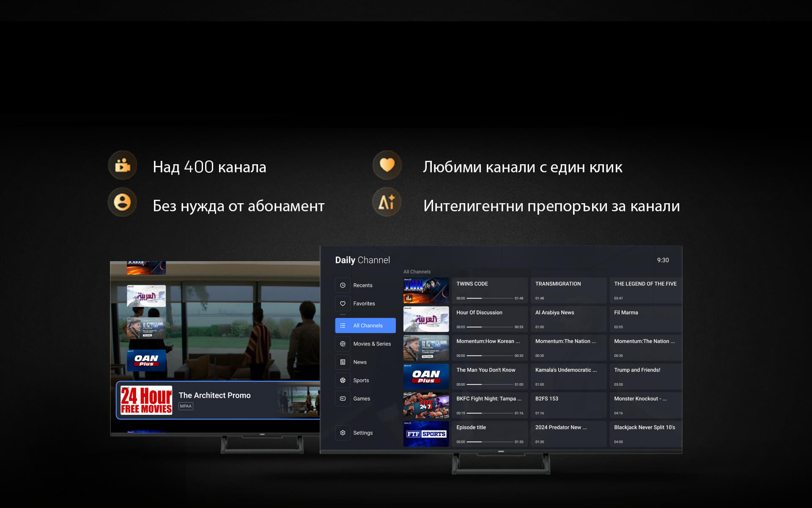The image size is (812, 508).
Task: Open Movies & Series category
Action: [x=365, y=344]
